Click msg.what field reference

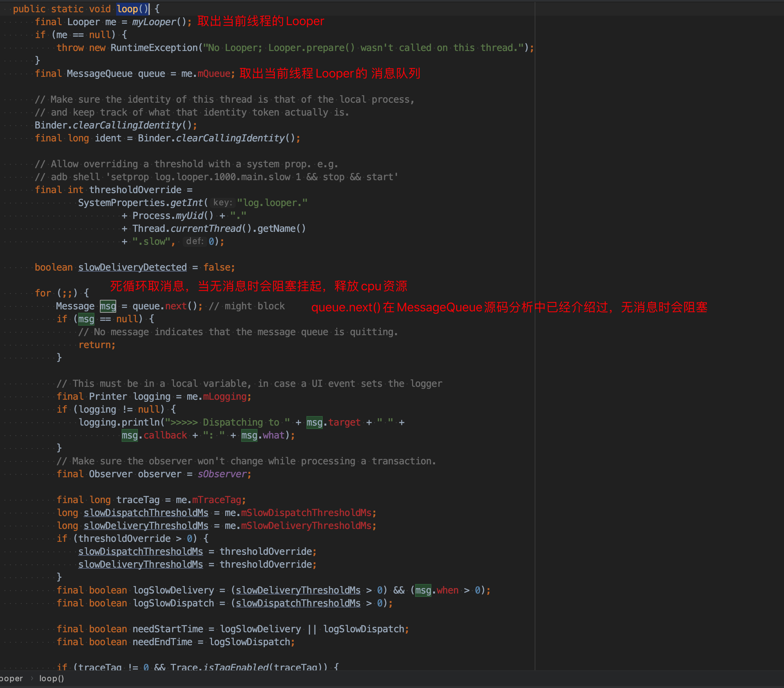click(263, 435)
